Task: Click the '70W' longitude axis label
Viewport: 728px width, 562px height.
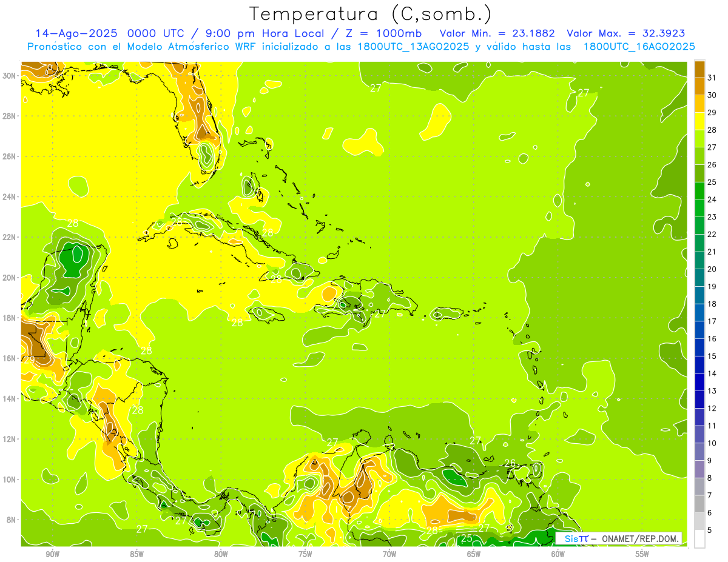Action: pyautogui.click(x=389, y=554)
